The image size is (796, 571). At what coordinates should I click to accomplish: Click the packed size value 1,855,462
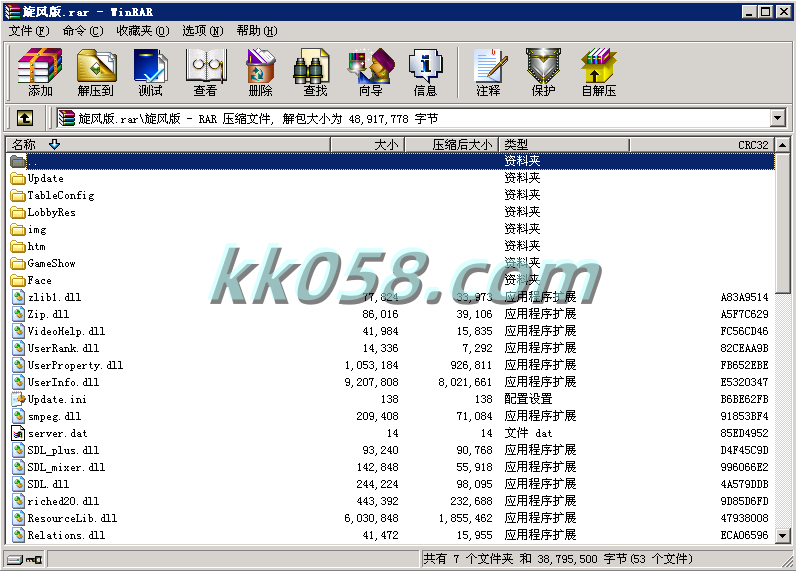tap(466, 518)
